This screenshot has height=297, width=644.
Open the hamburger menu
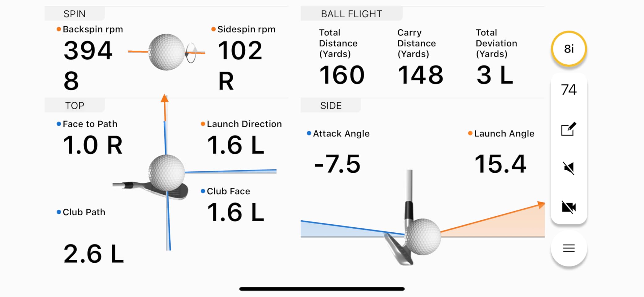pos(569,248)
